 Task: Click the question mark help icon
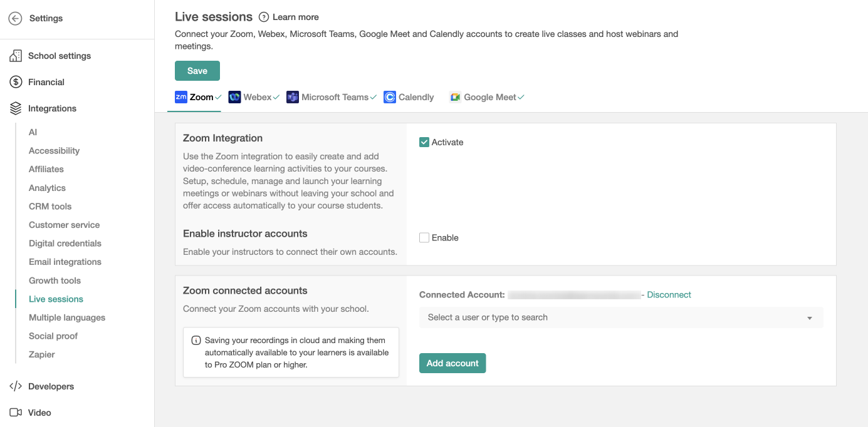[264, 17]
